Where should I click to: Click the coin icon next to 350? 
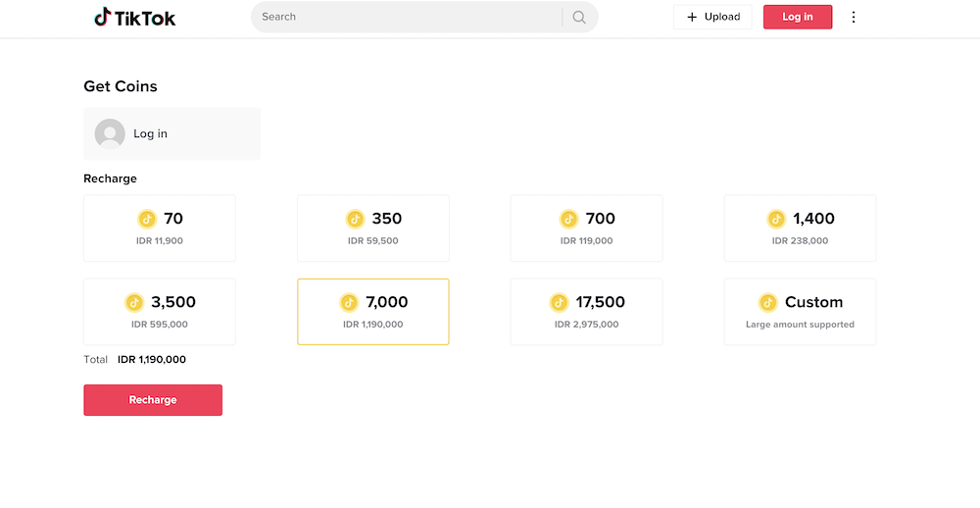pyautogui.click(x=355, y=219)
